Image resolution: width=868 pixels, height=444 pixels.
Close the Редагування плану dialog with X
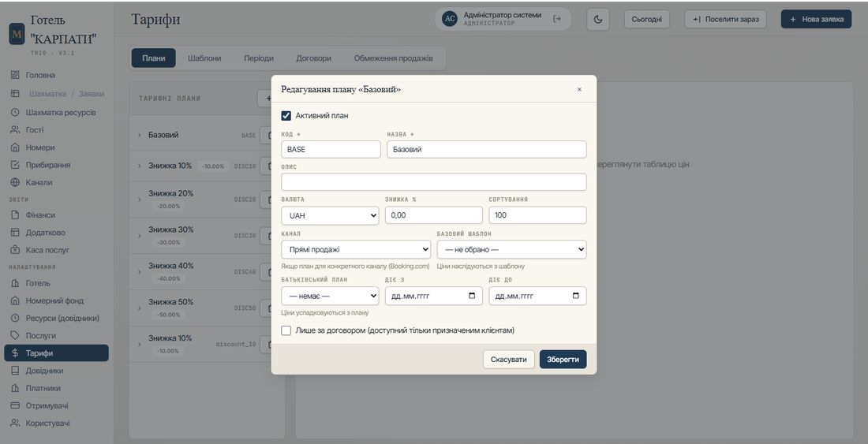(580, 90)
